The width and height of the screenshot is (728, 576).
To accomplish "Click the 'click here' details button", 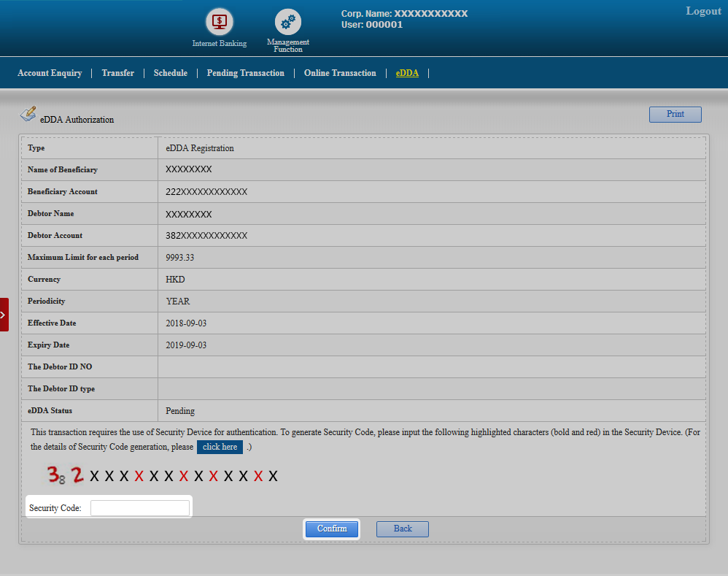I will coord(220,447).
